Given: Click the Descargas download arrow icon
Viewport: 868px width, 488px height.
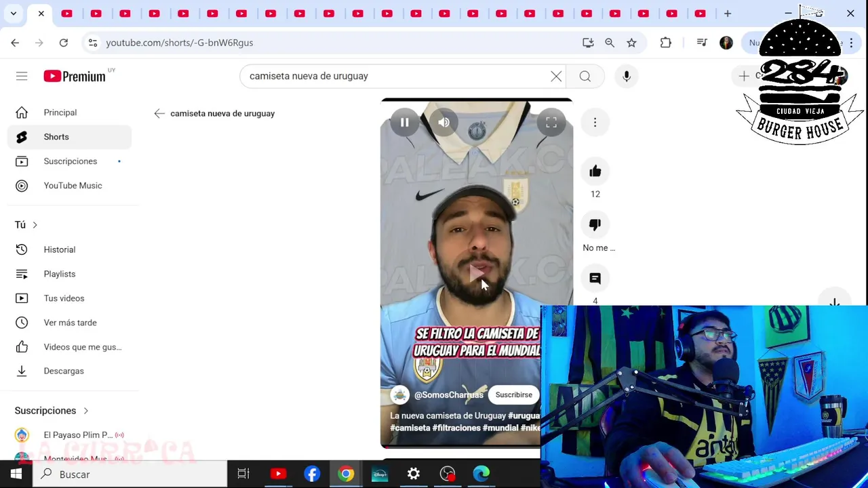Looking at the screenshot, I should point(22,371).
